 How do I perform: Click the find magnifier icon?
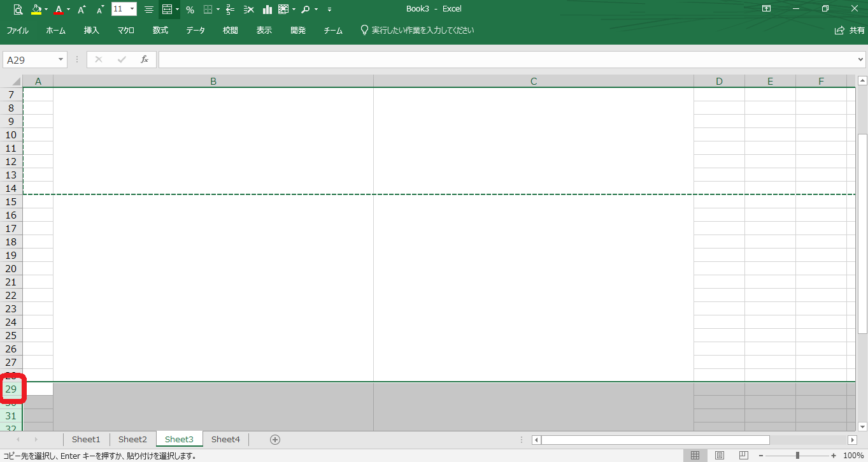306,10
